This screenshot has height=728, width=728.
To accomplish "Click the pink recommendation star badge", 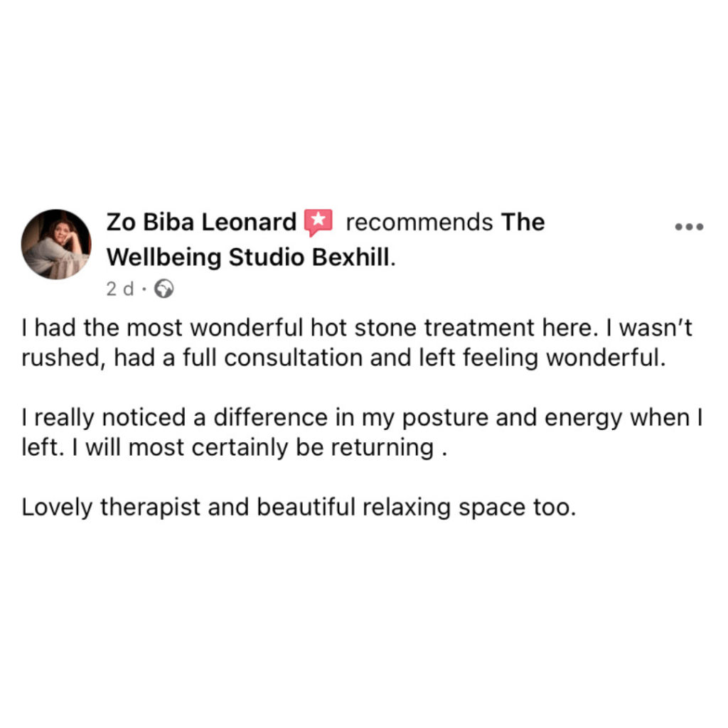I will 318,223.
